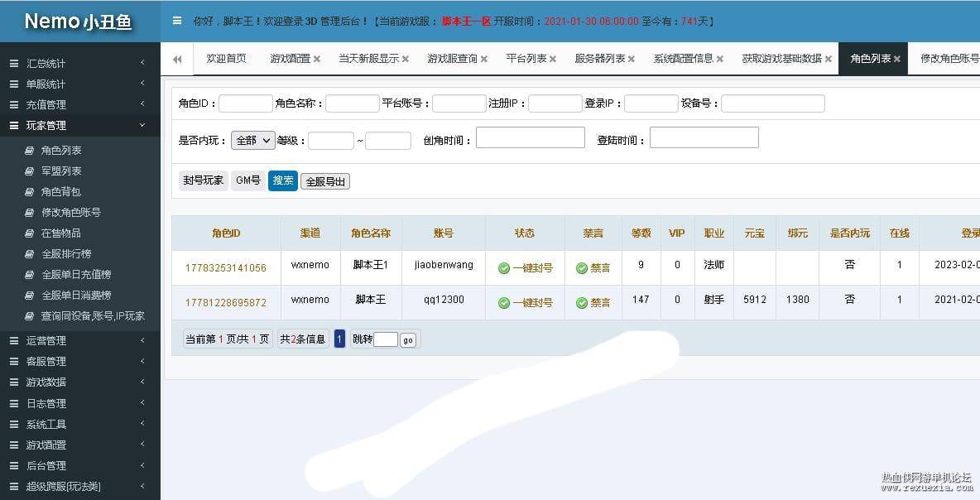The height and width of the screenshot is (500, 980).
Task: Click the hamburger menu icon in the top bar
Action: pyautogui.click(x=178, y=21)
